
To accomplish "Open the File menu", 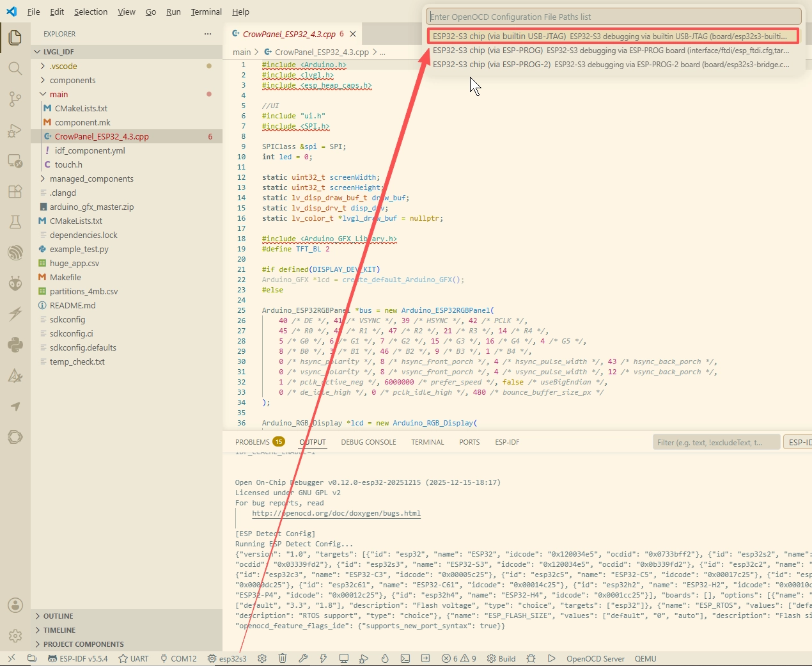I will pos(34,12).
